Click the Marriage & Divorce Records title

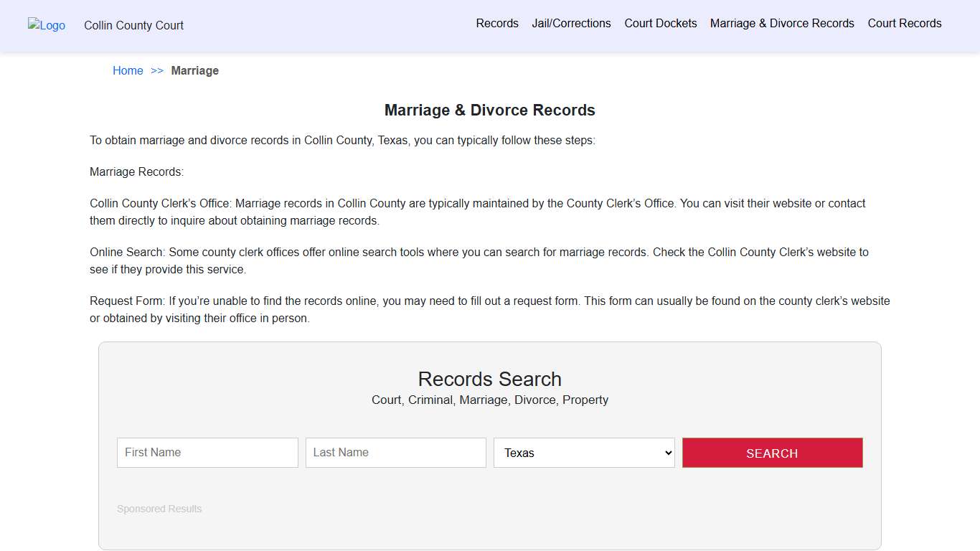[489, 110]
